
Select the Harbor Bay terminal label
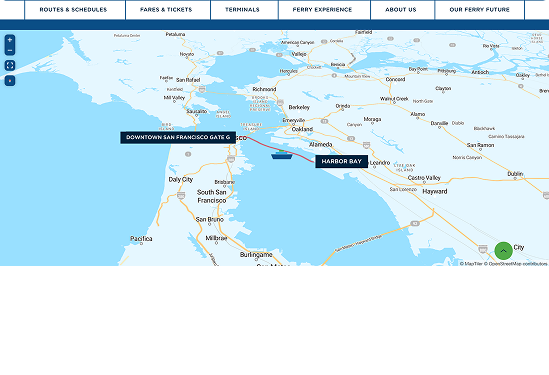pos(341,161)
